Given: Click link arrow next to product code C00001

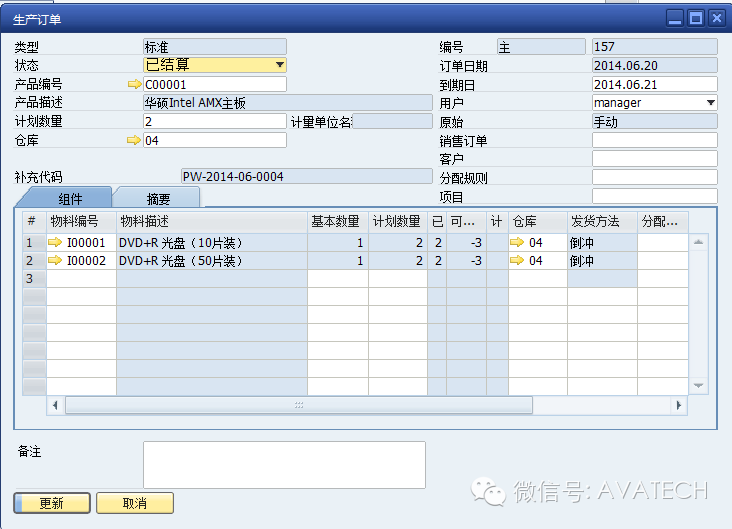Looking at the screenshot, I should 134,84.
